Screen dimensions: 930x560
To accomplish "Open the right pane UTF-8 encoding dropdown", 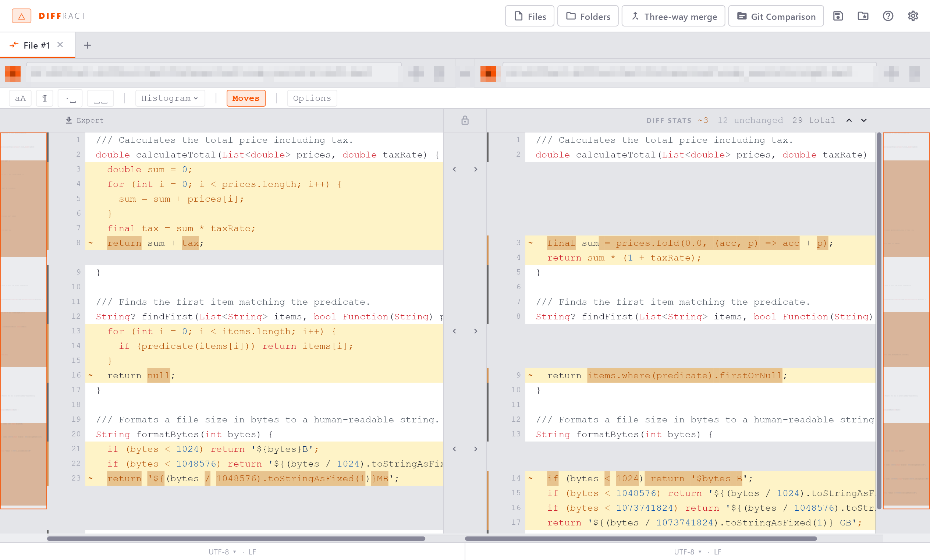I will coord(688,552).
